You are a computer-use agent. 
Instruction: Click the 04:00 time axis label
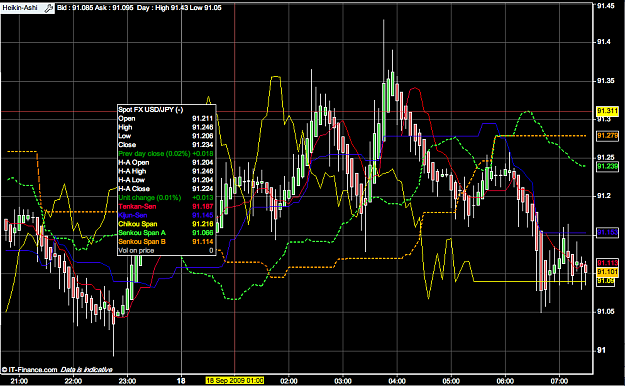coord(397,381)
